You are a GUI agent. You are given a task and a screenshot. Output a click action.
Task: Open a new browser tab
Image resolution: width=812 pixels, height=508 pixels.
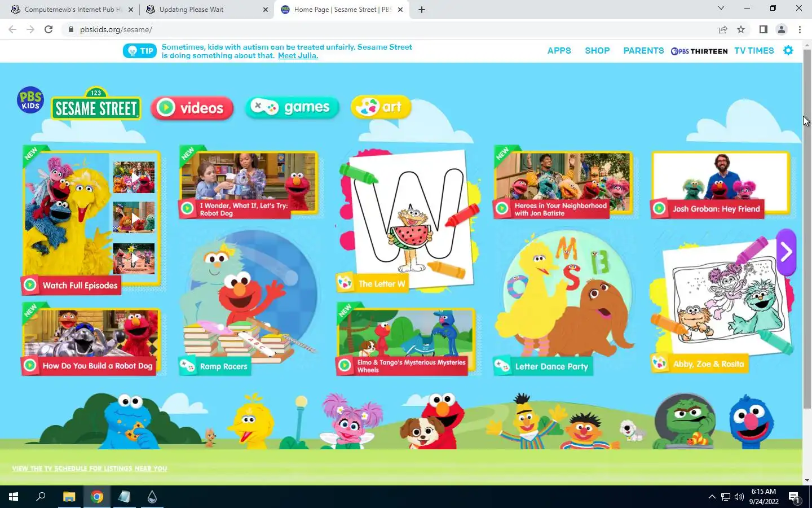pos(422,10)
